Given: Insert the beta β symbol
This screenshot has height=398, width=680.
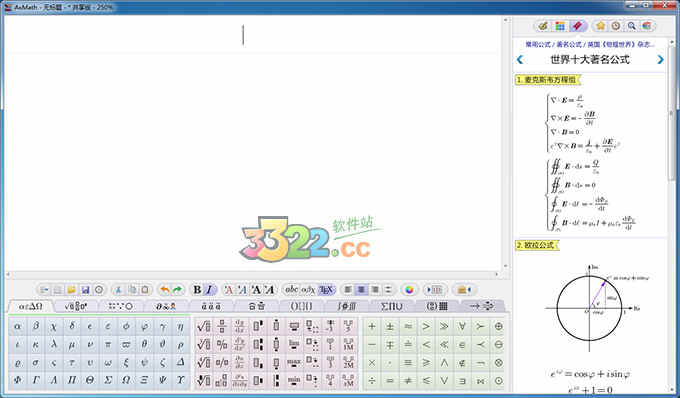Looking at the screenshot, I should [x=36, y=326].
